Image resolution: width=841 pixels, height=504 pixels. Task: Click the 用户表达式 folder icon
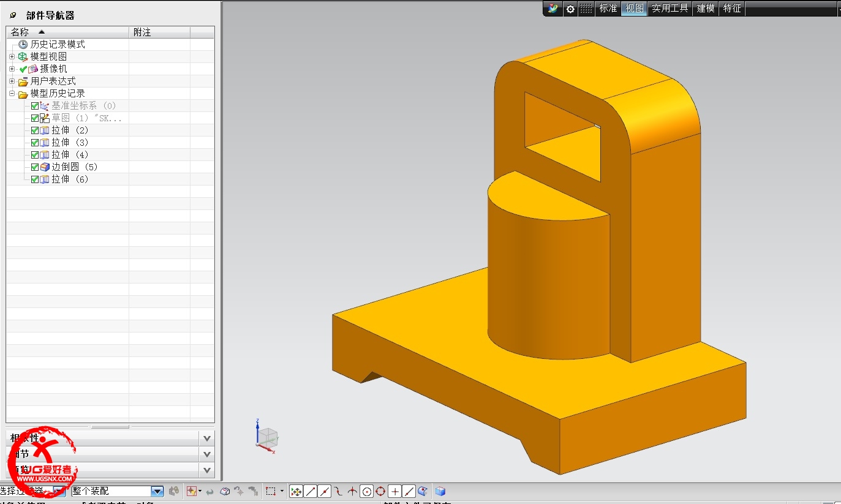(x=23, y=81)
